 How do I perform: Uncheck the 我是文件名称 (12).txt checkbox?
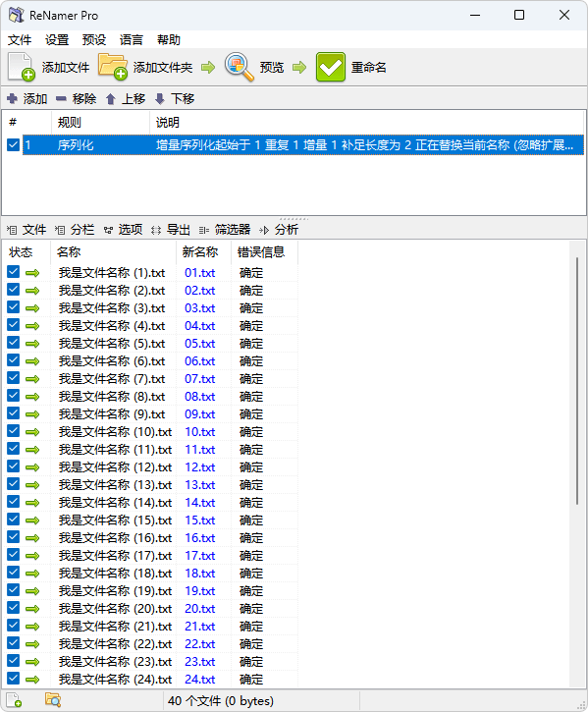tap(13, 466)
